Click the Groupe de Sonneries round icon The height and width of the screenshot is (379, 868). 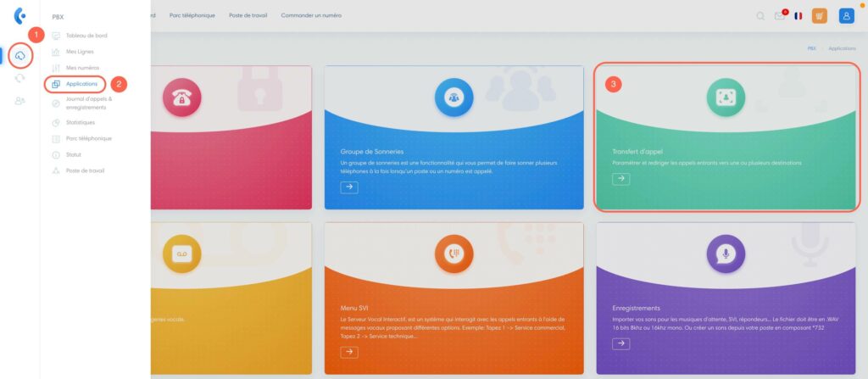[x=454, y=98]
